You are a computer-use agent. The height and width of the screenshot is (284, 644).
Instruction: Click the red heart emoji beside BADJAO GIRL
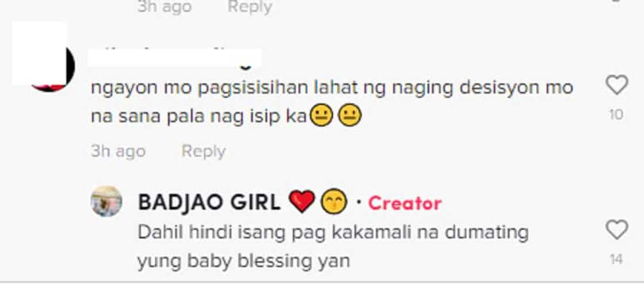(x=302, y=202)
